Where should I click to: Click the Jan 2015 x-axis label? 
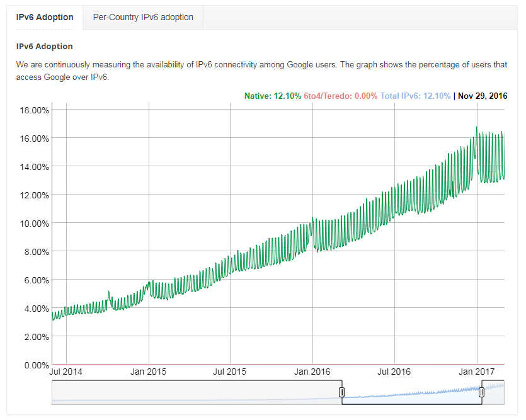click(149, 372)
